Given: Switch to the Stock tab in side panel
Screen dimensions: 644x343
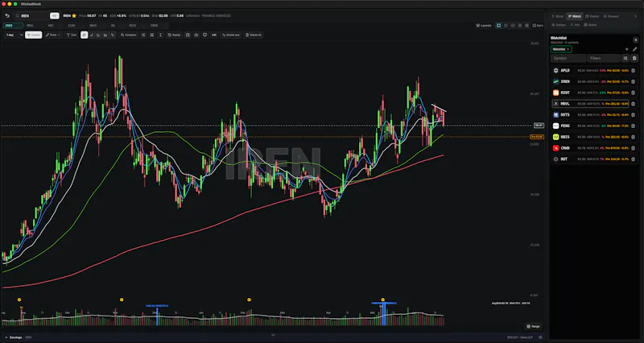Looking at the screenshot, I should pyautogui.click(x=558, y=16).
